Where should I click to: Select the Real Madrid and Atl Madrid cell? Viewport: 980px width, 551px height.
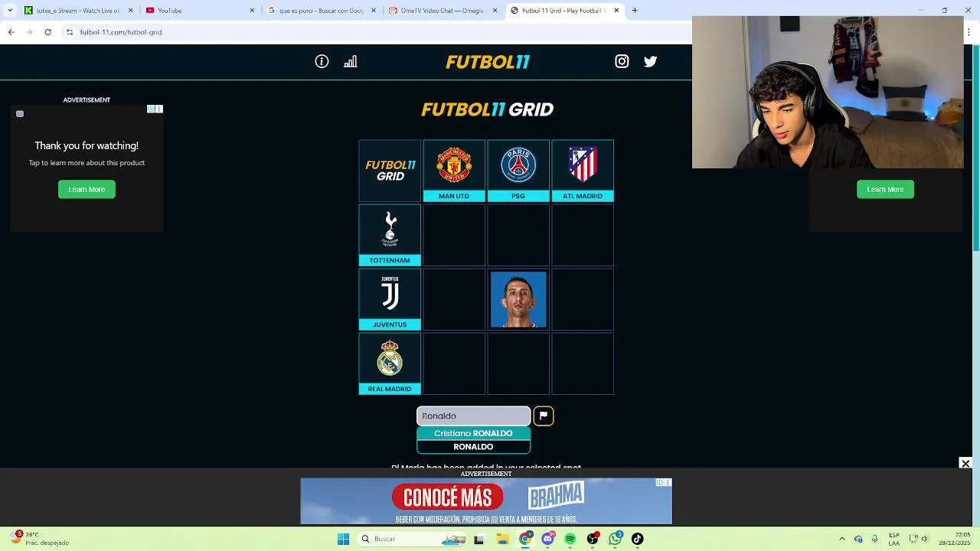(583, 363)
